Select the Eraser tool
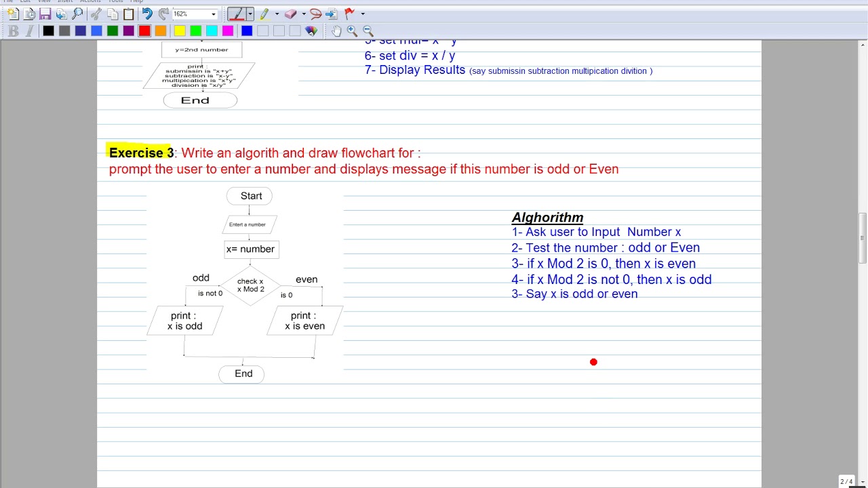868x488 pixels. tap(290, 14)
